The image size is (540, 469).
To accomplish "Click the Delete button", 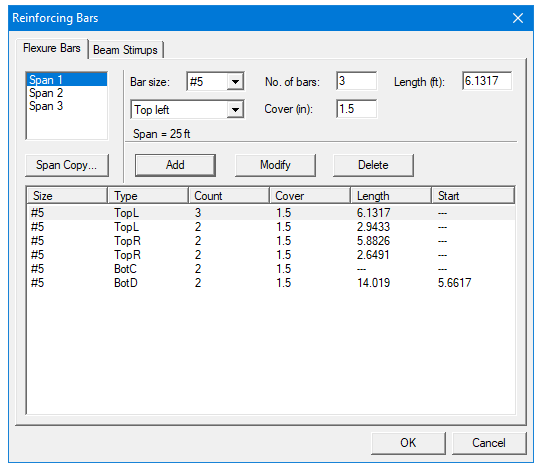I will (373, 165).
